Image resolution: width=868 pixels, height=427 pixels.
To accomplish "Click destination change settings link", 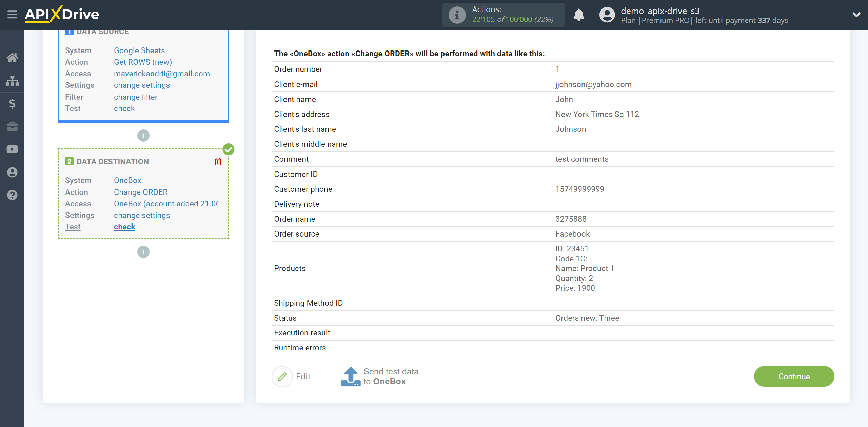I will pos(142,215).
